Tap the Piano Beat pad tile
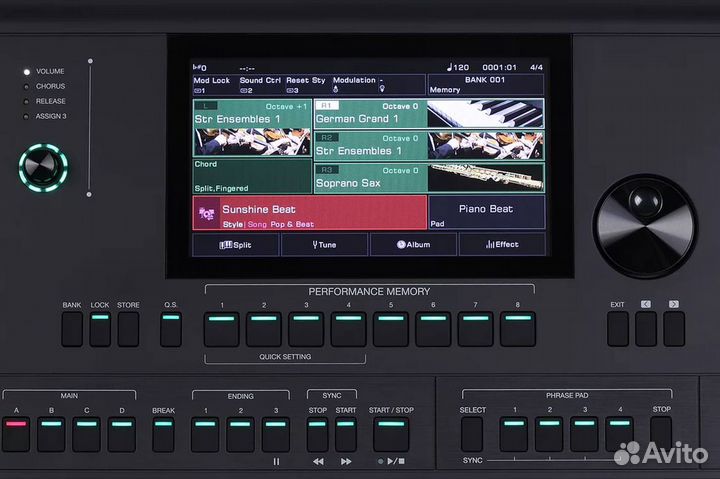Image resolution: width=720 pixels, height=479 pixels. (x=486, y=213)
